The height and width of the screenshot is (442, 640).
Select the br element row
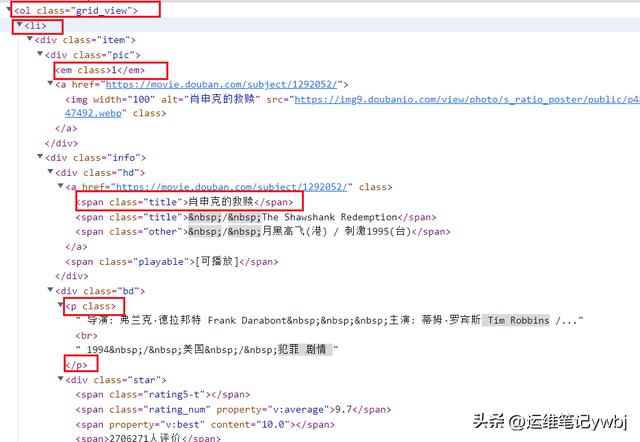click(87, 335)
